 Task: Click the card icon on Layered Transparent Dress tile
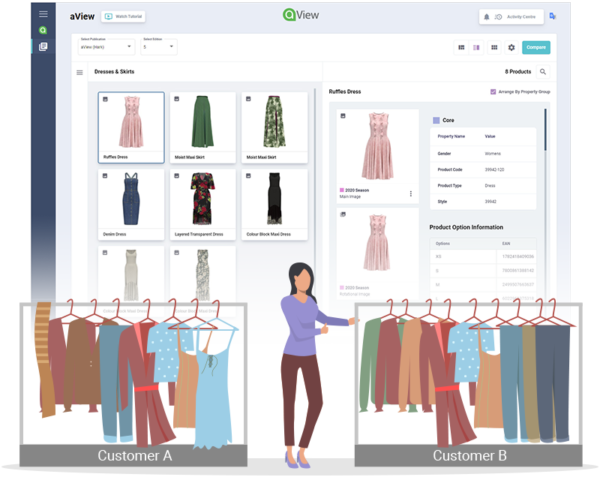pyautogui.click(x=177, y=176)
